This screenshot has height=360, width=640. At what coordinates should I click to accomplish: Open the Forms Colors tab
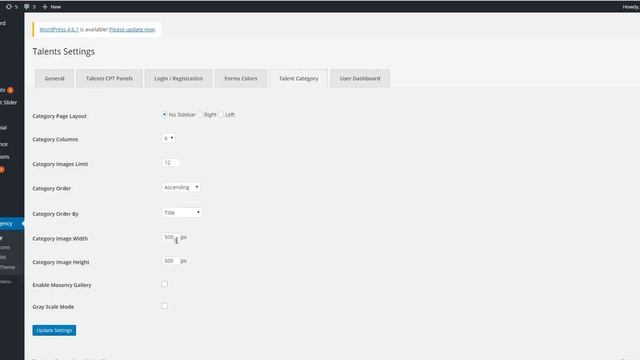(241, 78)
